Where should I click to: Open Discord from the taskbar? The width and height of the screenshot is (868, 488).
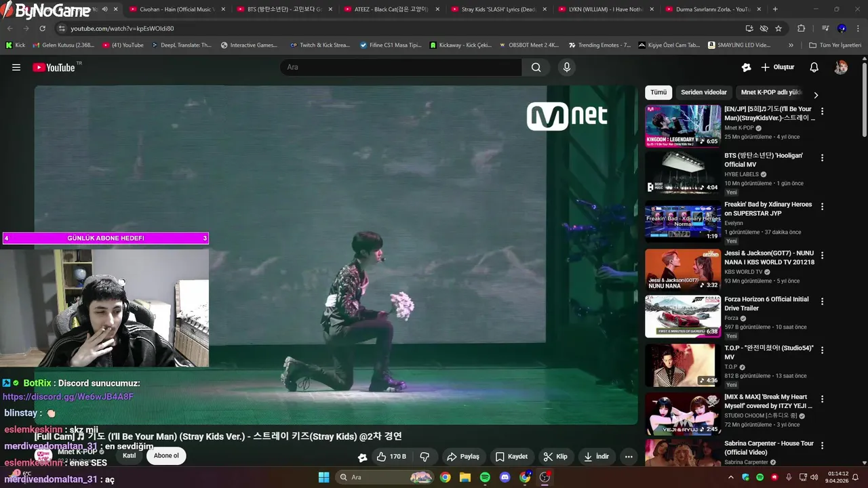click(x=505, y=477)
